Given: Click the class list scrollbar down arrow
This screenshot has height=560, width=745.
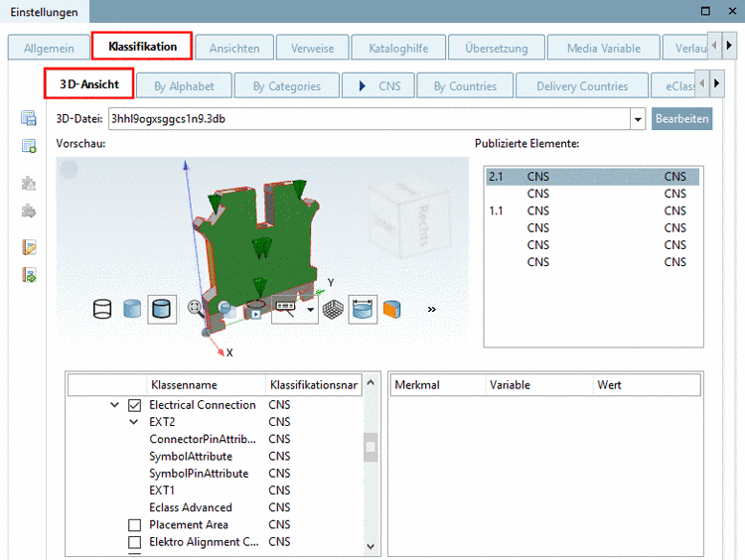Looking at the screenshot, I should [372, 547].
